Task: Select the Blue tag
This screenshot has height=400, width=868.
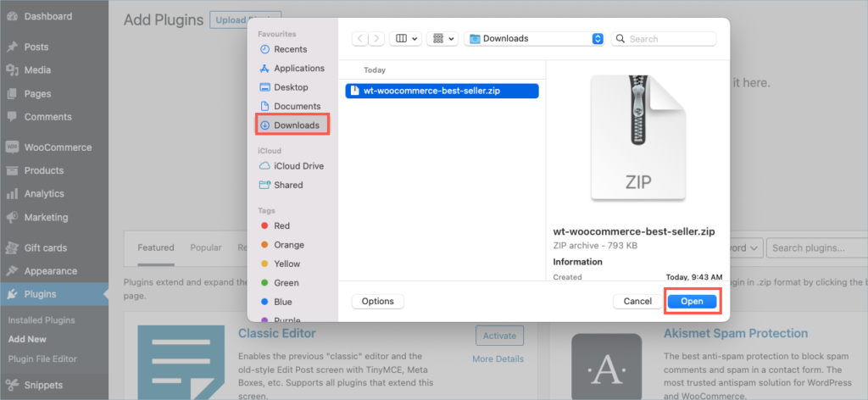Action: coord(276,302)
